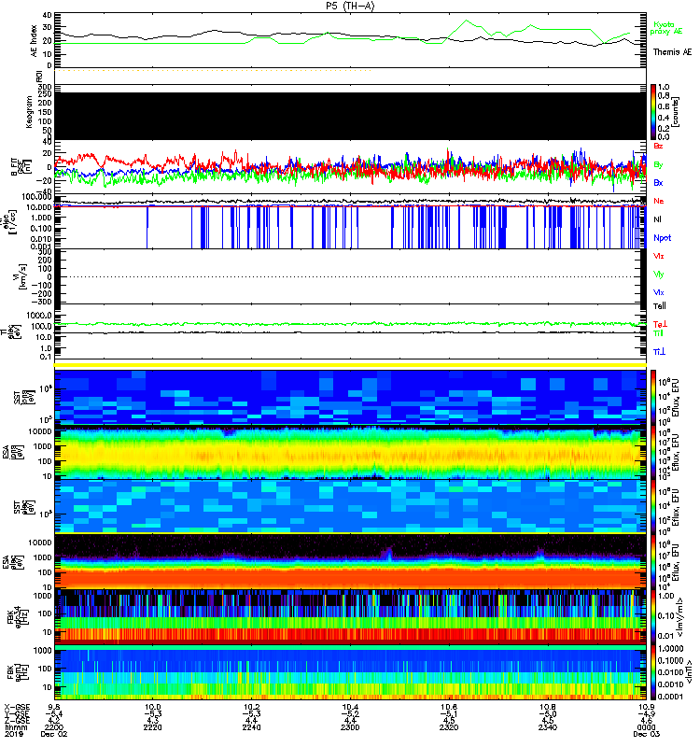
Task: Click the plot title 'P5 (TH-A)'
Action: pyautogui.click(x=350, y=6)
